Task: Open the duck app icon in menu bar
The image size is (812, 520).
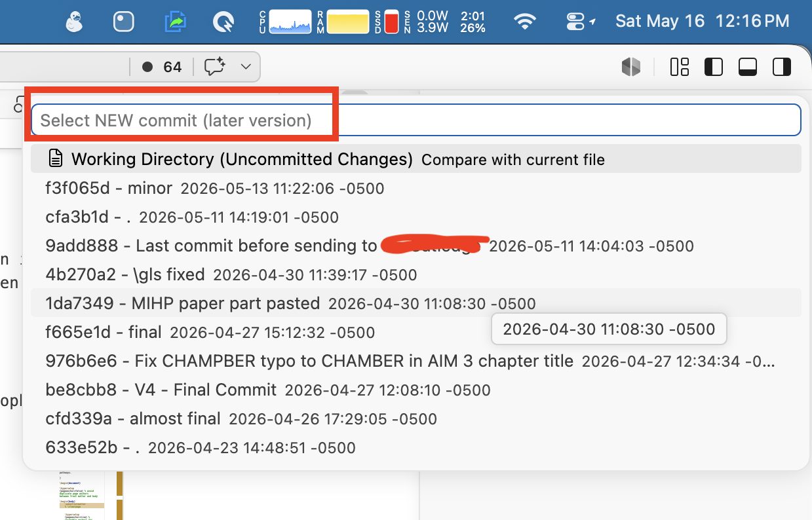Action: pyautogui.click(x=75, y=22)
